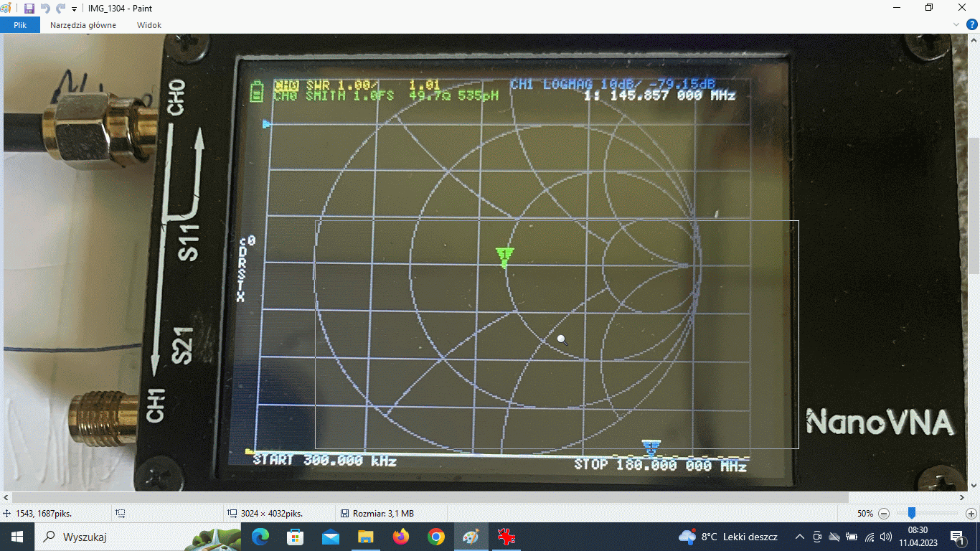Viewport: 980px width, 551px height.
Task: Open the Plik file menu
Action: tap(20, 25)
